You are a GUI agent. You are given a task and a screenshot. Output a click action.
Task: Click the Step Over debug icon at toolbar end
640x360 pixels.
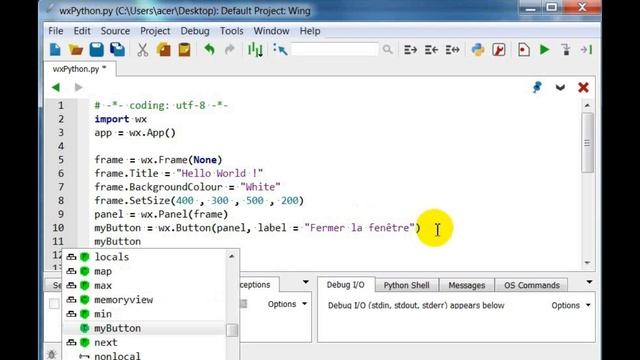(x=587, y=50)
